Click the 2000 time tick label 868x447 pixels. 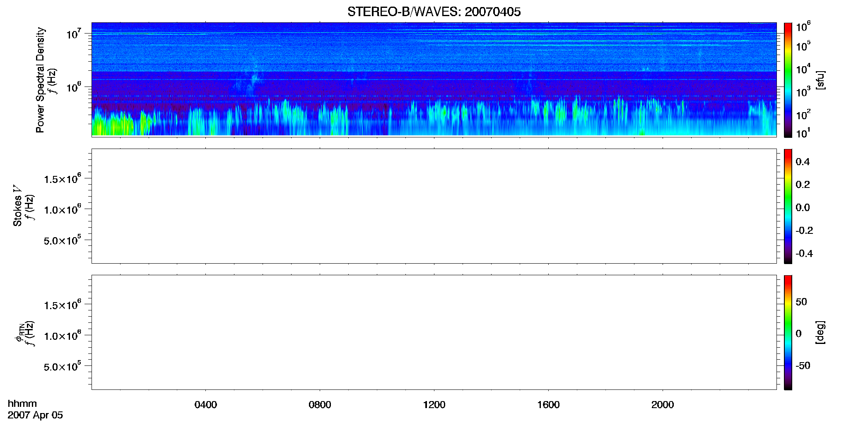(663, 405)
